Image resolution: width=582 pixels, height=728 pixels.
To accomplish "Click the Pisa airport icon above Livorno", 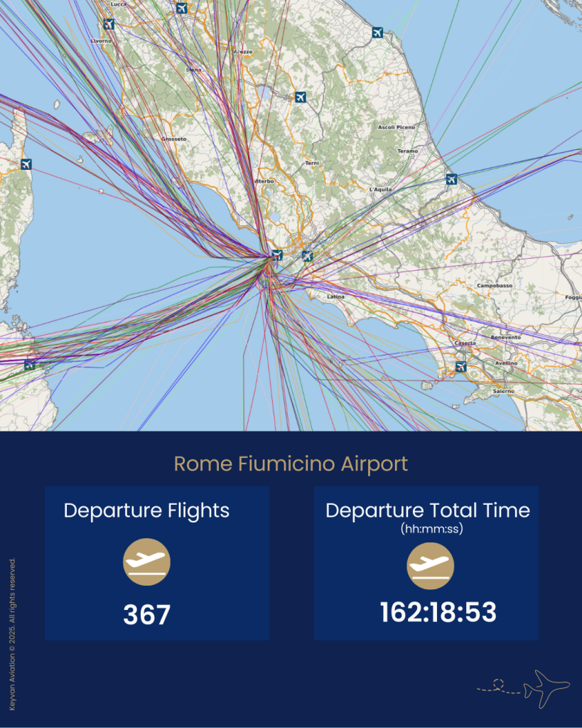I will (x=109, y=23).
